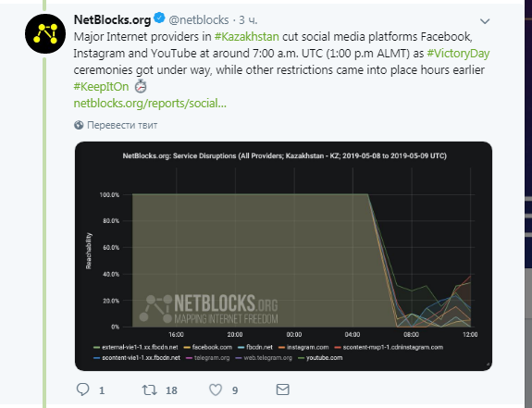The image size is (532, 408).
Task: Open the NetBlocks.org display name
Action: (112, 19)
